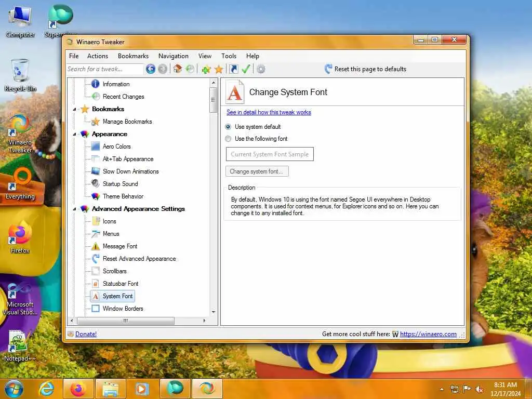The image size is (532, 399).
Task: Select Recent Changes tree item
Action: point(124,97)
